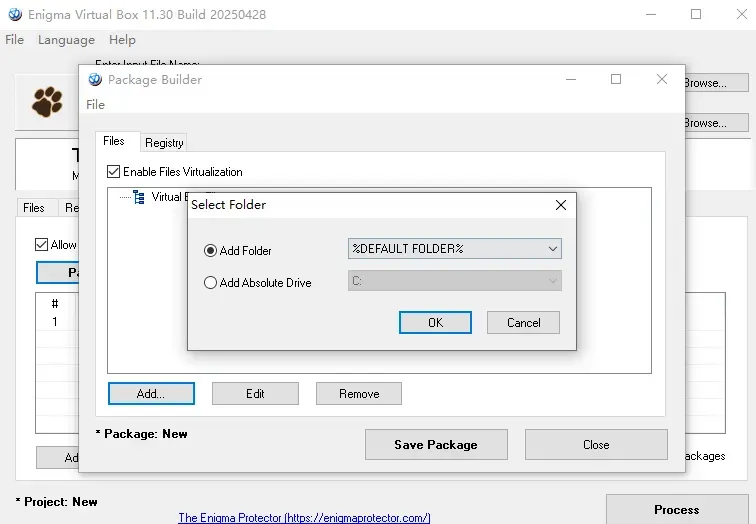The image size is (756, 524).
Task: Click the Cancel button in Select Folder
Action: (x=523, y=322)
